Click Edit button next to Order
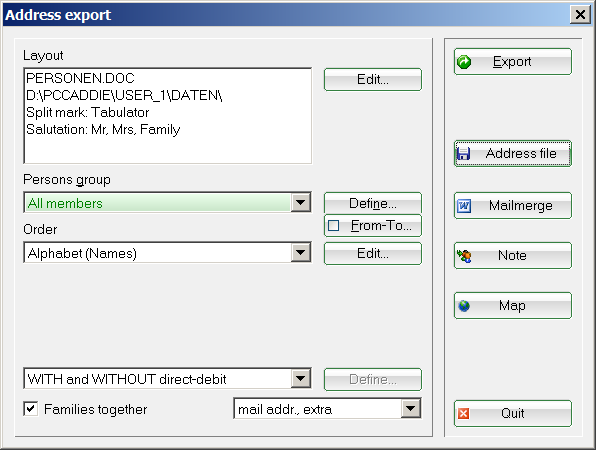 click(373, 254)
